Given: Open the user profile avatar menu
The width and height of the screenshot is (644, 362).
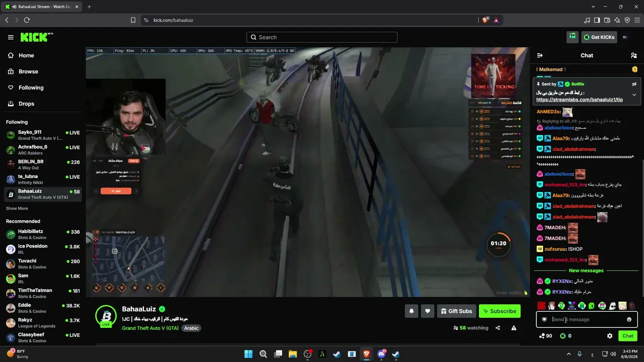Looking at the screenshot, I should (x=625, y=37).
